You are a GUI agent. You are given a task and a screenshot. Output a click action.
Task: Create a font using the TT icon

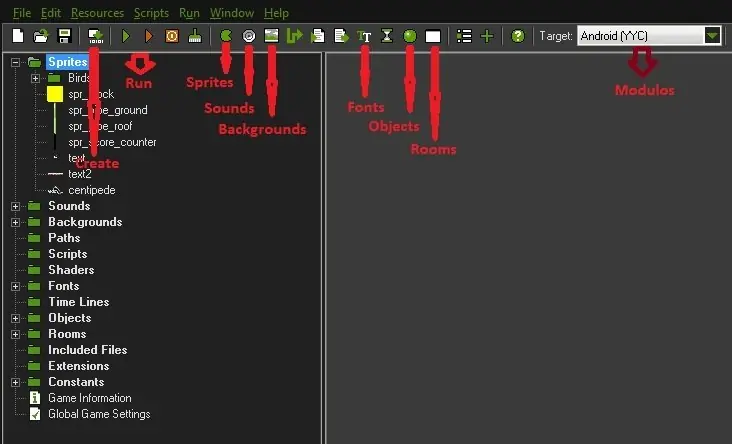click(x=364, y=36)
